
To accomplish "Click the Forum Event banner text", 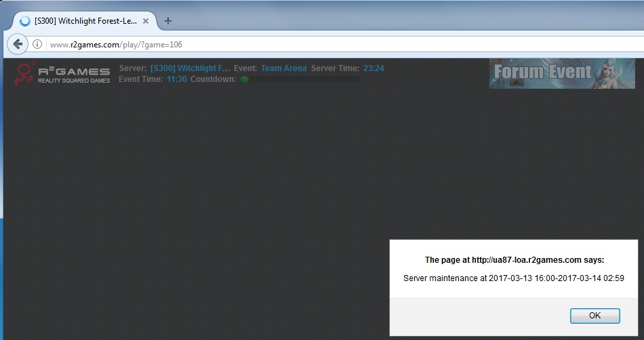I will click(542, 72).
